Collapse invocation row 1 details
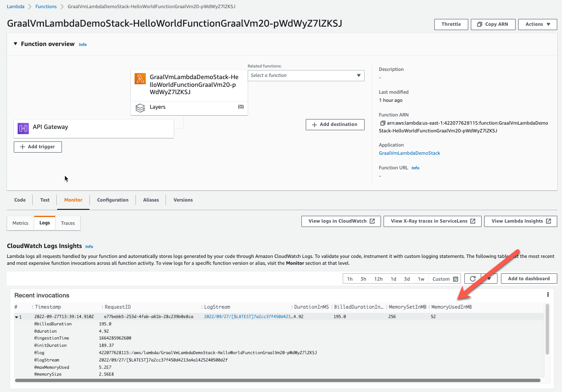Screen dimensions: 562x392 click(x=16, y=317)
